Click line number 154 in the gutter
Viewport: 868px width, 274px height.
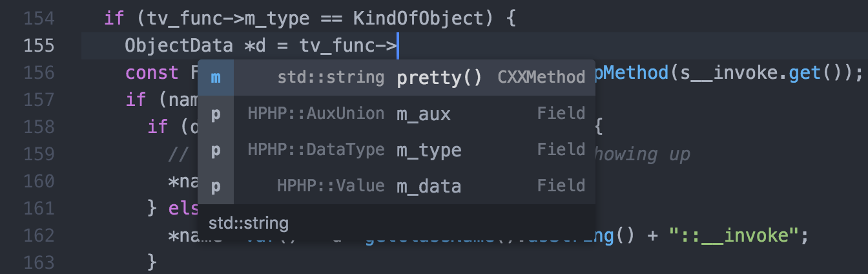point(39,17)
